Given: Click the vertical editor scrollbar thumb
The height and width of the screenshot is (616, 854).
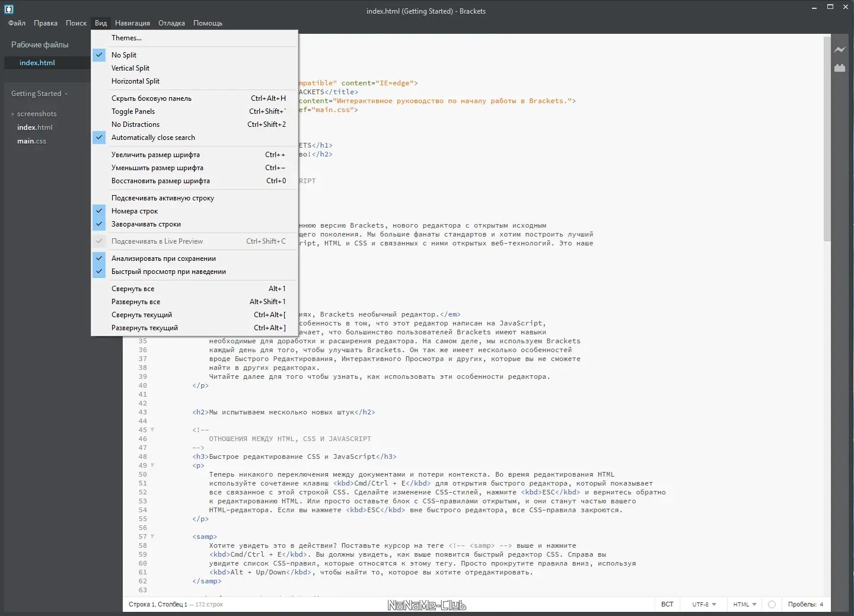Looking at the screenshot, I should pyautogui.click(x=827, y=138).
